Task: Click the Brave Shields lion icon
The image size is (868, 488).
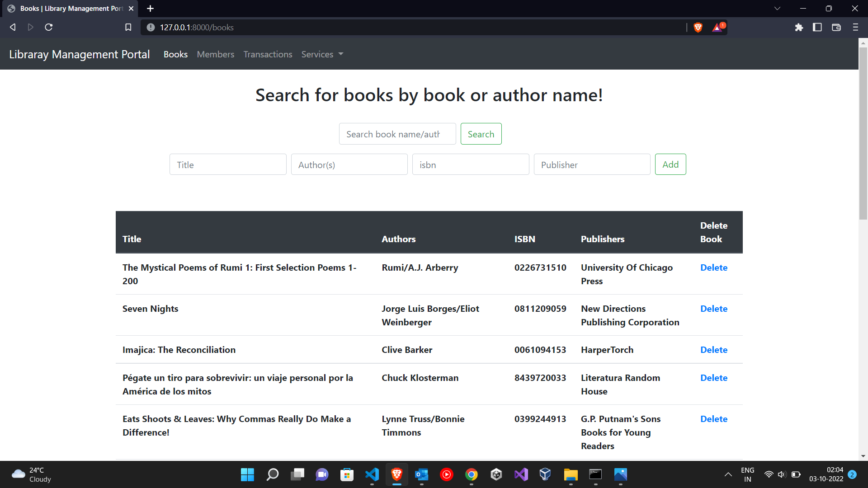Action: click(698, 28)
